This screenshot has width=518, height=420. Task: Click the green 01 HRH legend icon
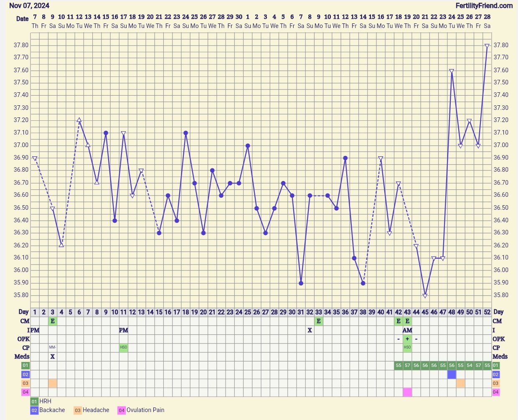(x=34, y=401)
